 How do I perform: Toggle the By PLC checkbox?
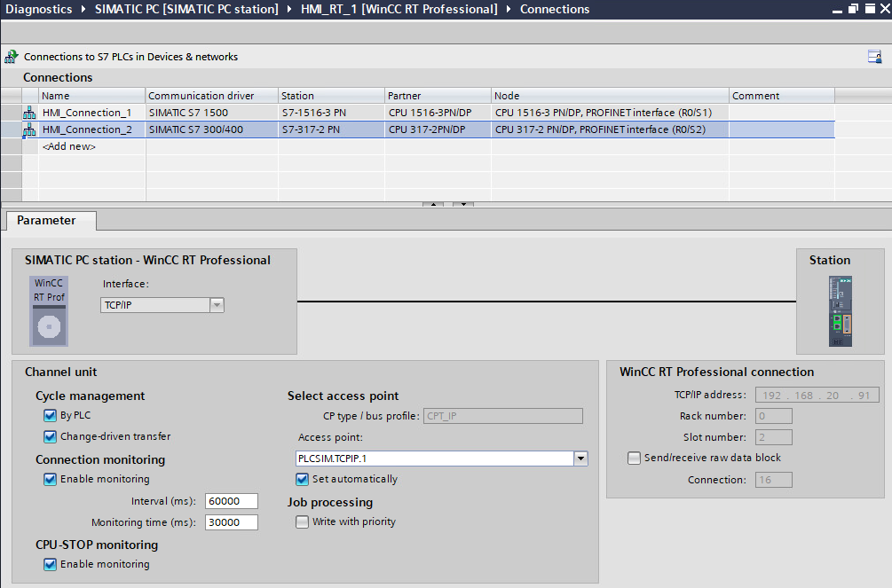pos(50,415)
